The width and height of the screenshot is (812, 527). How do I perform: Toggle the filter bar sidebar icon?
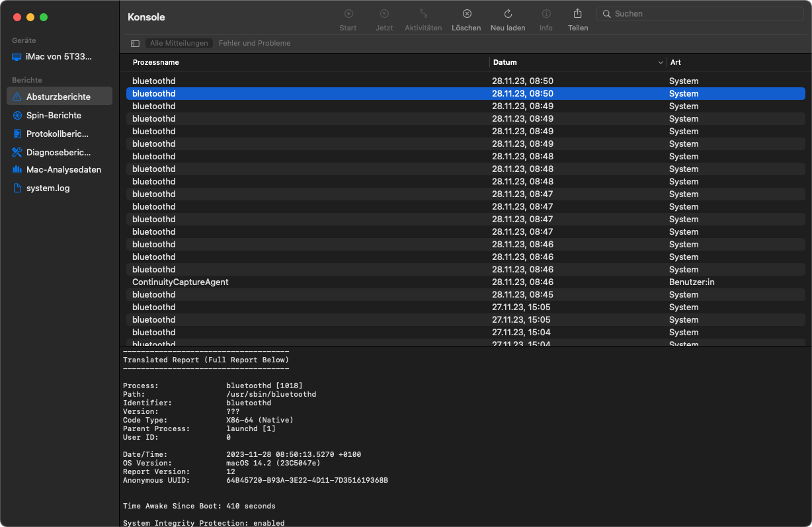(135, 44)
